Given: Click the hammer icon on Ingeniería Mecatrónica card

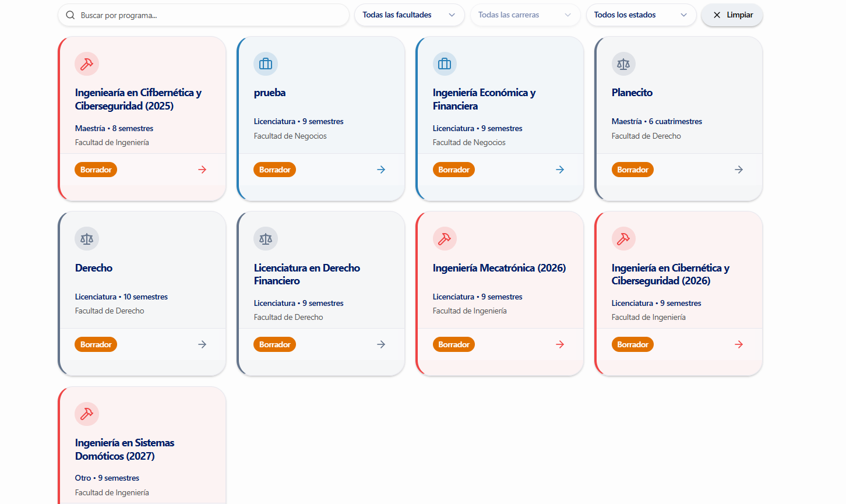Looking at the screenshot, I should point(445,239).
